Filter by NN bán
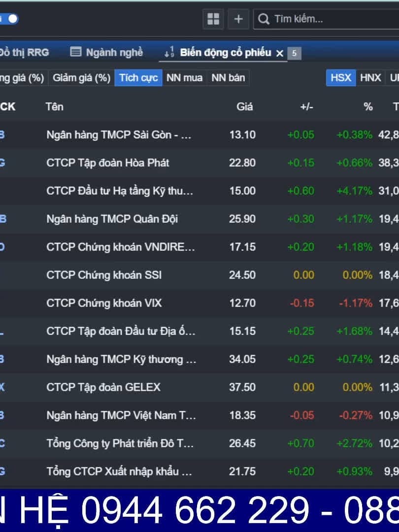Screen dimensions: 399x532 (x=228, y=78)
